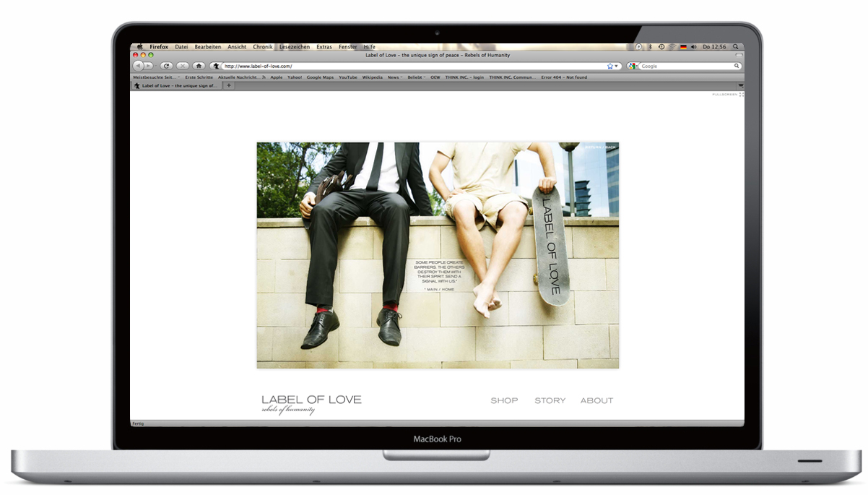
Task: Open Error 404 – Not found bookmark
Action: (x=564, y=77)
